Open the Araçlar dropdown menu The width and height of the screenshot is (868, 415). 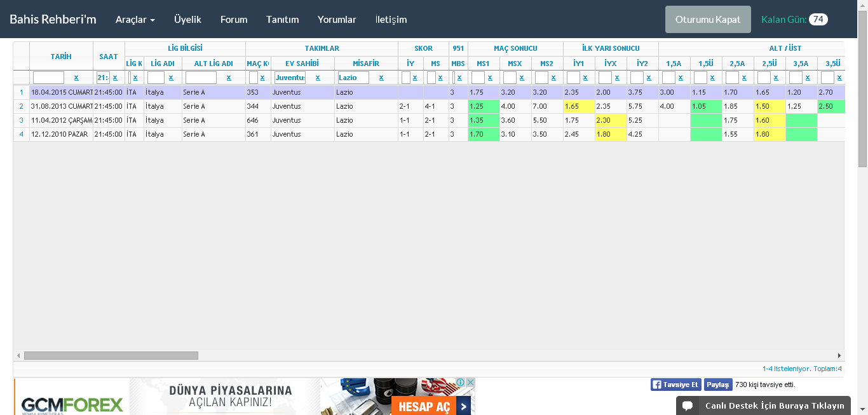pyautogui.click(x=135, y=19)
